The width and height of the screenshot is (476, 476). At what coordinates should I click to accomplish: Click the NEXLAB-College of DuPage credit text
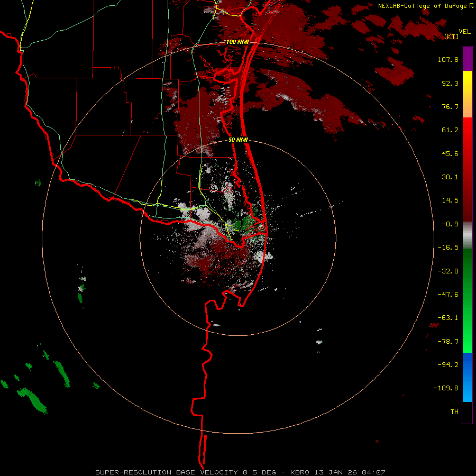coord(422,6)
